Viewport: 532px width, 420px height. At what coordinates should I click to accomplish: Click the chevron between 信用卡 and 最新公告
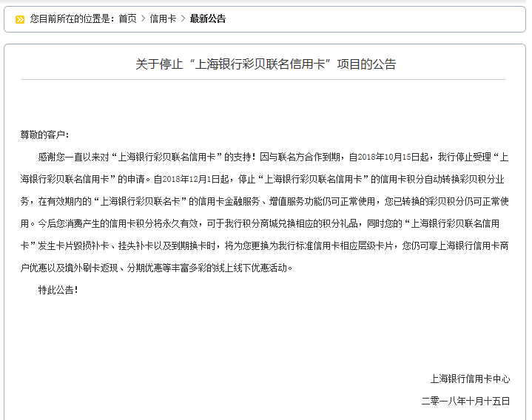point(183,19)
